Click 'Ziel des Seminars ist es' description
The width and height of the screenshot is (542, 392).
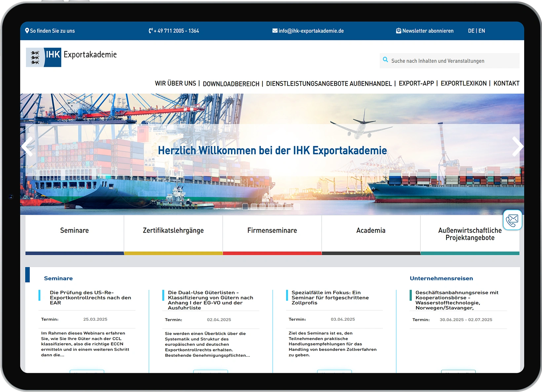pos(332,344)
